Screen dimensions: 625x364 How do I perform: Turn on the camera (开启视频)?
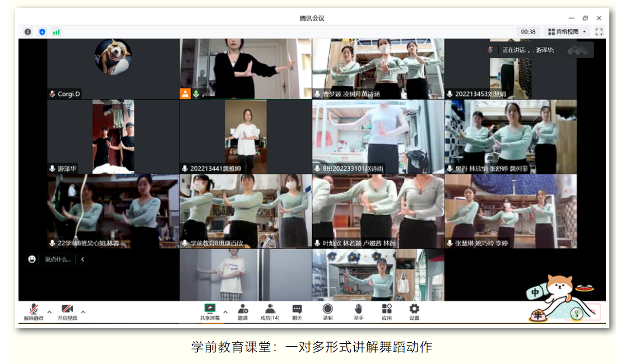[x=67, y=310]
